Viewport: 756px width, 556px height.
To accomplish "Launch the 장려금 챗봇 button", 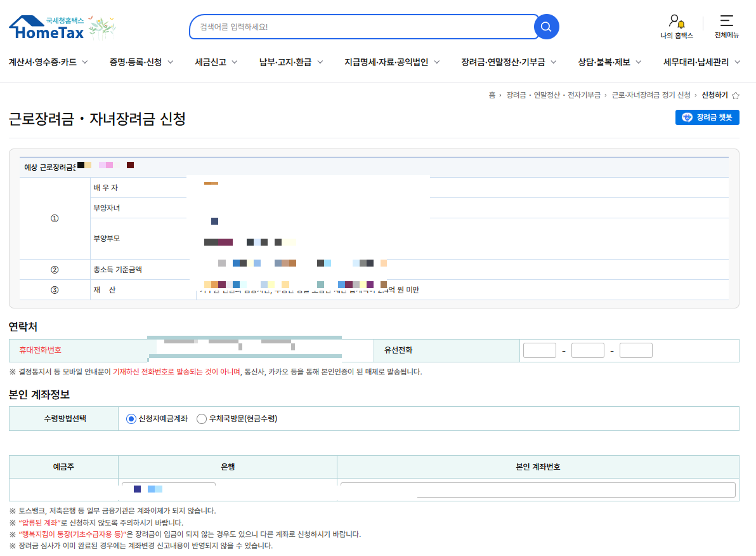I will 707,117.
